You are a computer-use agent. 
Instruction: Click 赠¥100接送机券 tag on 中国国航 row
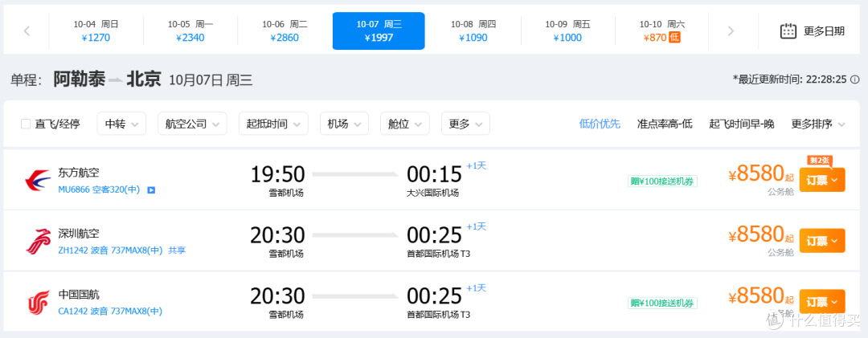pyautogui.click(x=662, y=303)
